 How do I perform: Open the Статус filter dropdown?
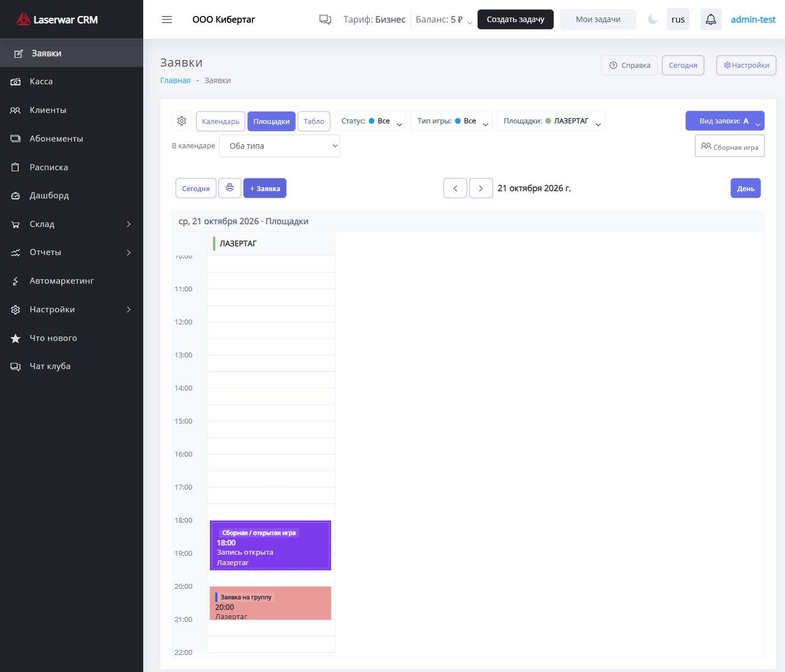(370, 121)
